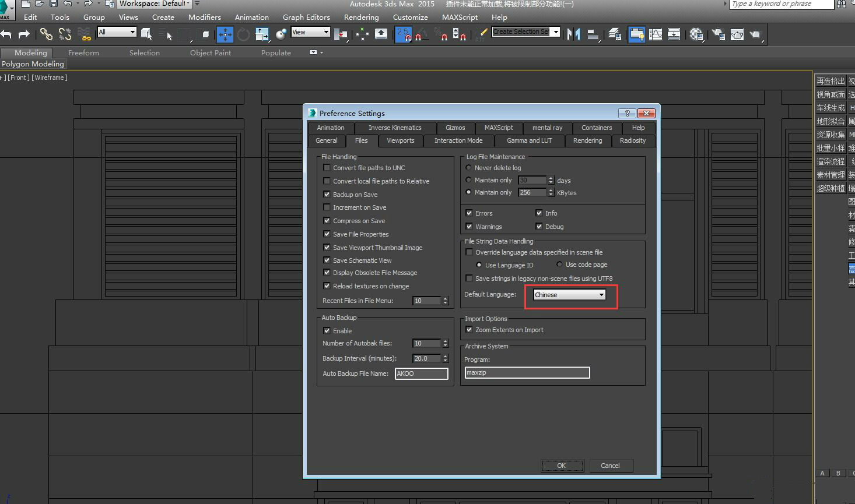855x504 pixels.
Task: Open the Modifiers menu
Action: tap(205, 17)
